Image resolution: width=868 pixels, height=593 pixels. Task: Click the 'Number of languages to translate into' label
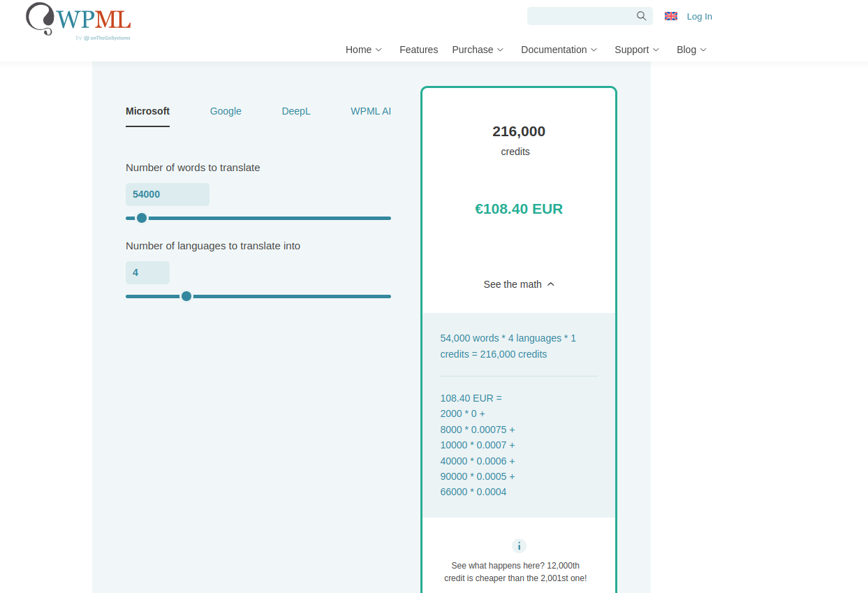213,246
